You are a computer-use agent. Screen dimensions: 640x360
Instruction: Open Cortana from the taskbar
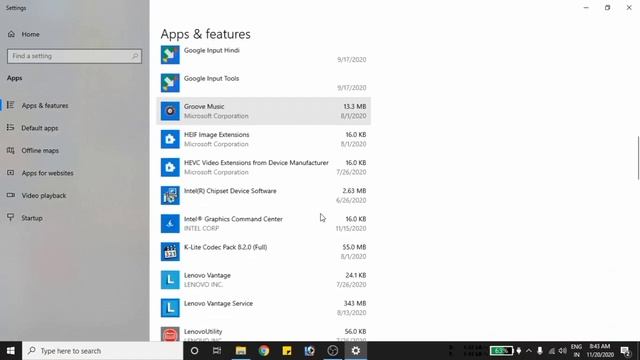pyautogui.click(x=194, y=351)
